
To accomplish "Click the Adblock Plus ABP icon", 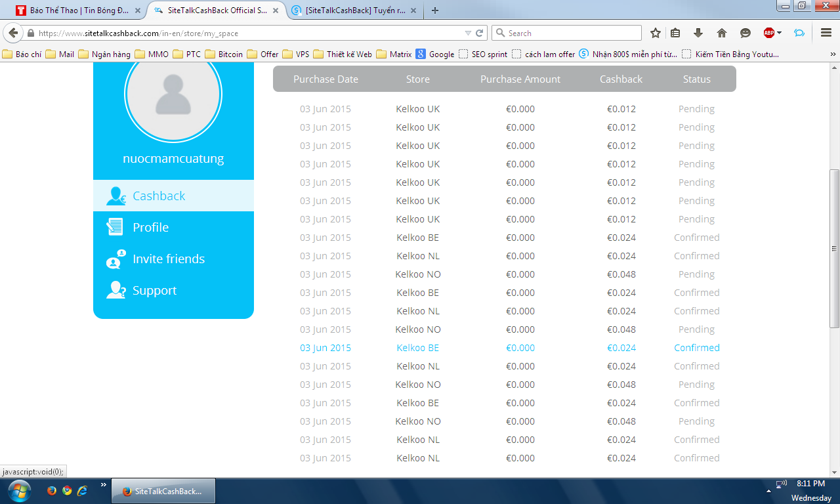I will coord(769,33).
